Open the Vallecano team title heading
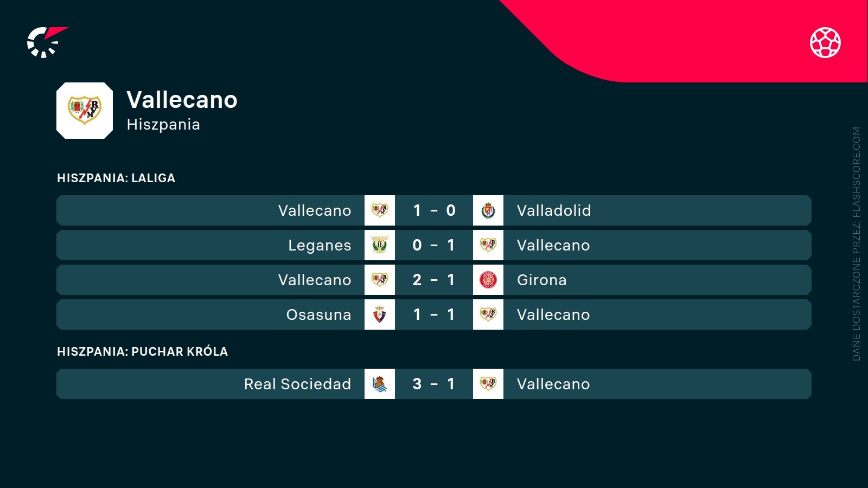 pyautogui.click(x=182, y=100)
